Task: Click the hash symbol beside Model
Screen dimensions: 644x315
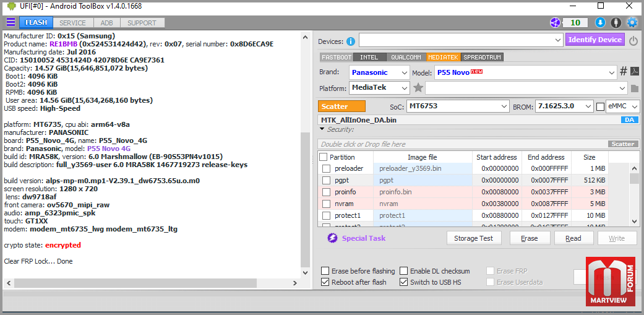Action: 623,72
